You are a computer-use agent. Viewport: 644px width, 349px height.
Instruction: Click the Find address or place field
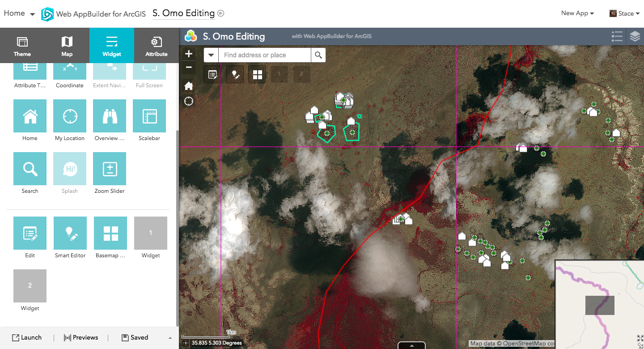(265, 55)
